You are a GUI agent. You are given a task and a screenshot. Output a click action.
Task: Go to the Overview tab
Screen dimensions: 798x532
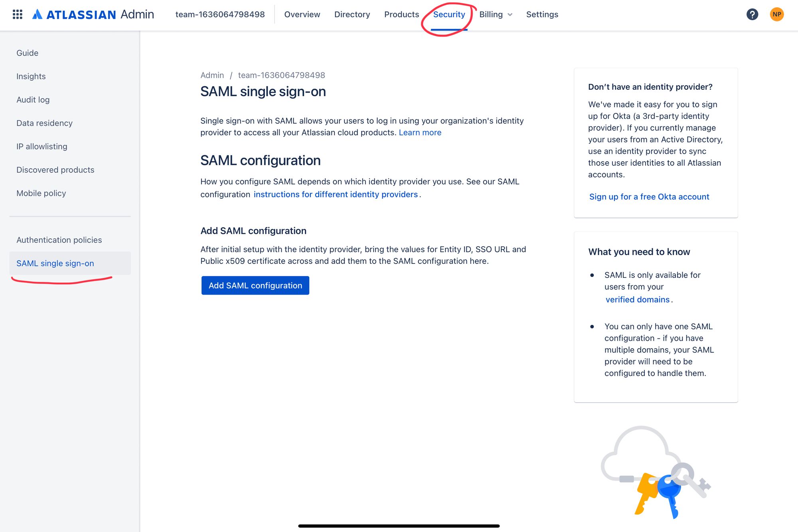tap(302, 14)
